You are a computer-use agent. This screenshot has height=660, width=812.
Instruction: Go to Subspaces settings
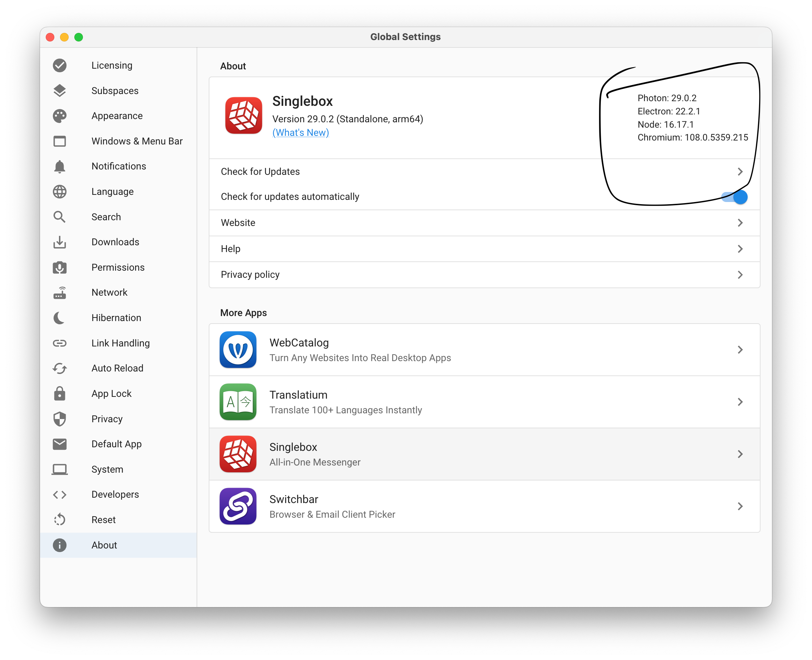click(118, 91)
